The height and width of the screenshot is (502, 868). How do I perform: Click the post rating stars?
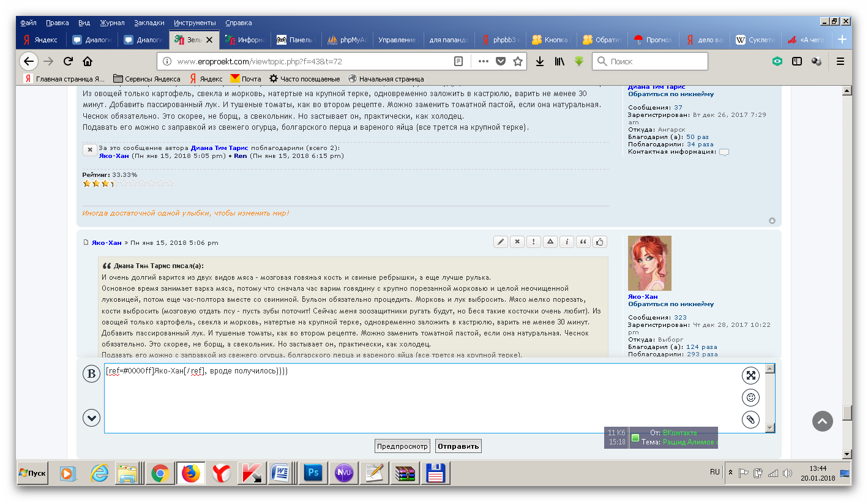point(128,183)
